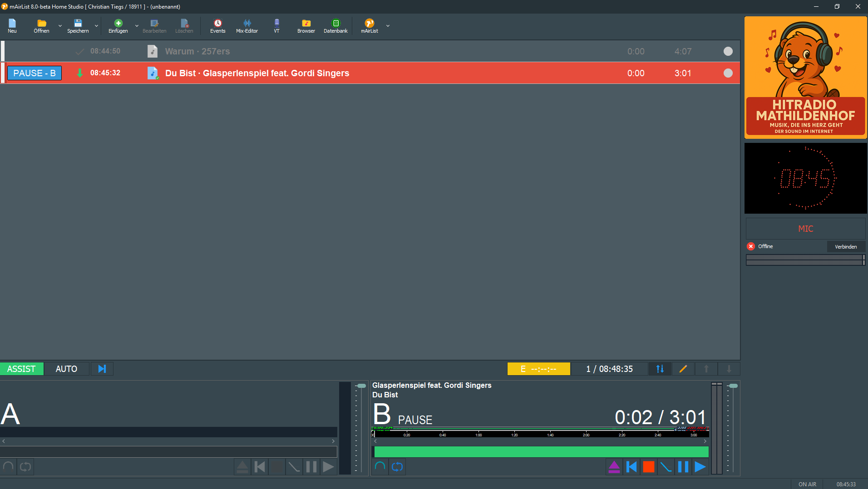The image size is (868, 489).
Task: Open the Datenbank database
Action: click(x=335, y=26)
